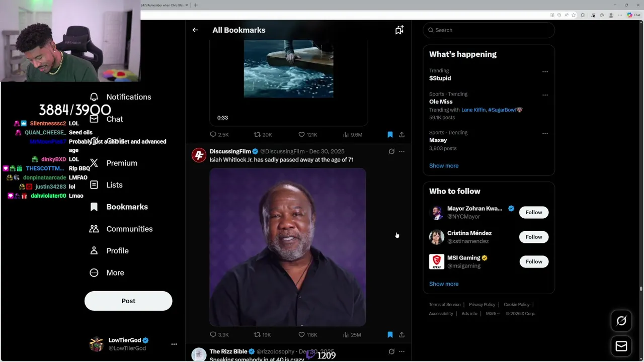Click the #SugarBowl hashtag link
This screenshot has width=644, height=362.
pos(503,110)
